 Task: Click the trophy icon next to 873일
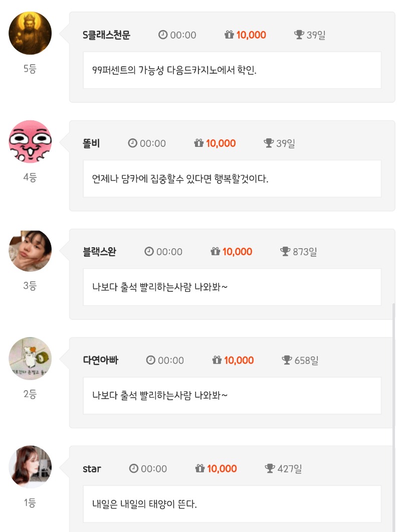point(285,252)
